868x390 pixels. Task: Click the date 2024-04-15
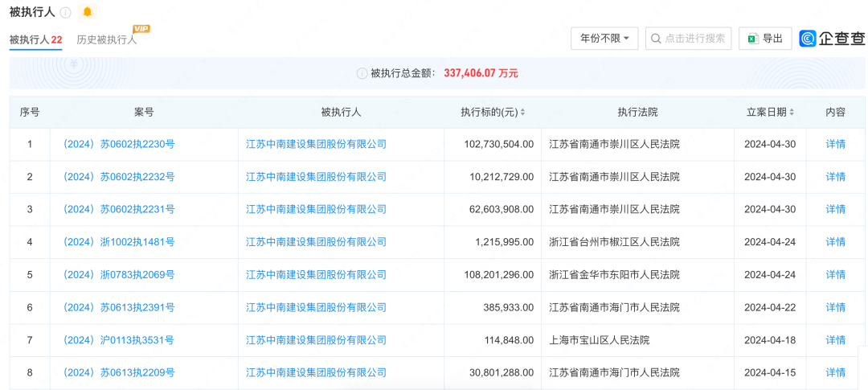click(770, 373)
